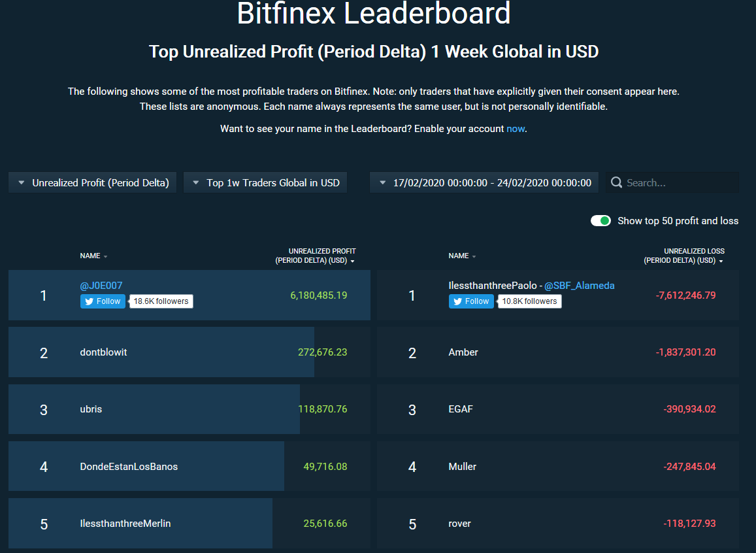The width and height of the screenshot is (756, 553).
Task: Select trader name IlessthanthreePaolo
Action: pyautogui.click(x=493, y=286)
